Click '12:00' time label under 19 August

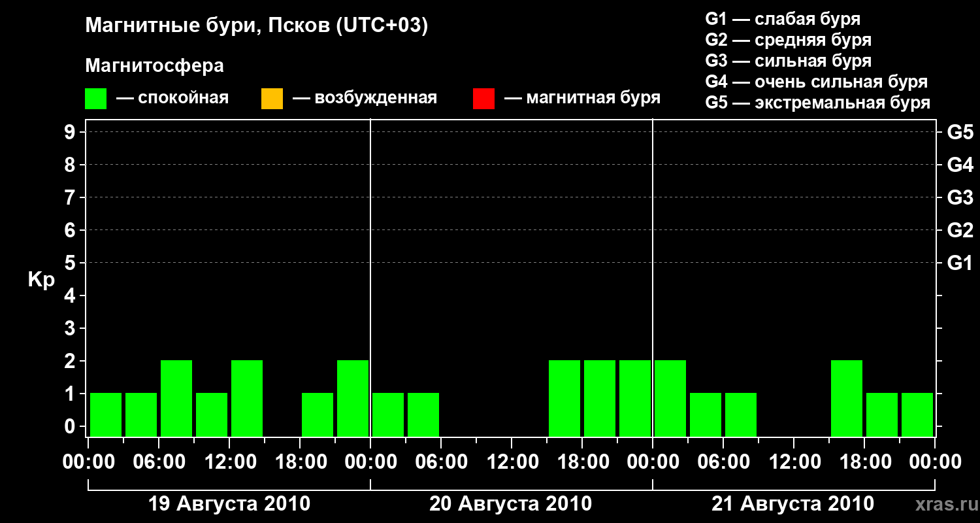pos(229,462)
